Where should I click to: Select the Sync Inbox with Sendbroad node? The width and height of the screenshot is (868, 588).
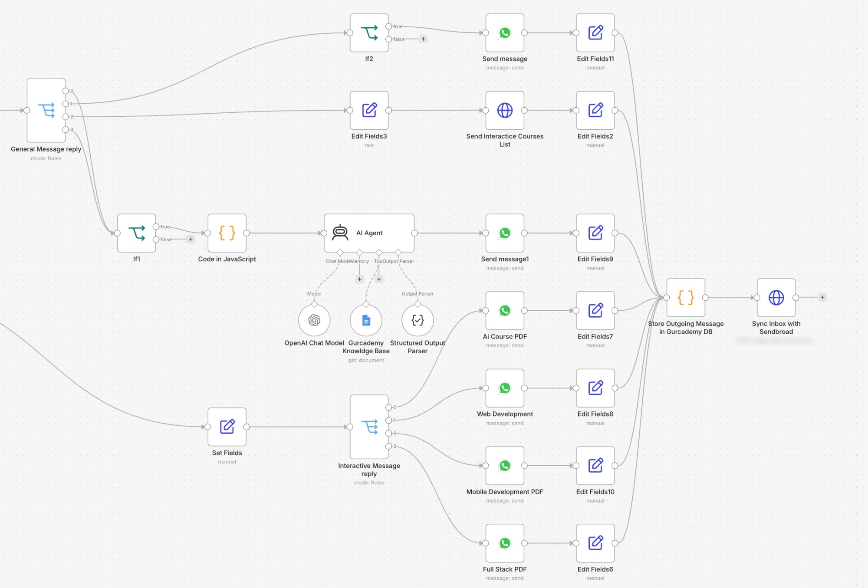(776, 298)
